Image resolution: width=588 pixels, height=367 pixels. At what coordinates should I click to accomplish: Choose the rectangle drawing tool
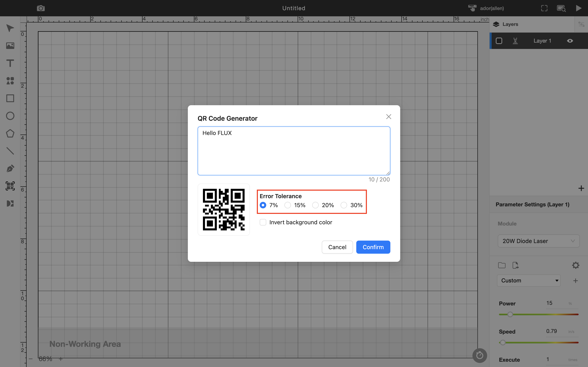[10, 98]
